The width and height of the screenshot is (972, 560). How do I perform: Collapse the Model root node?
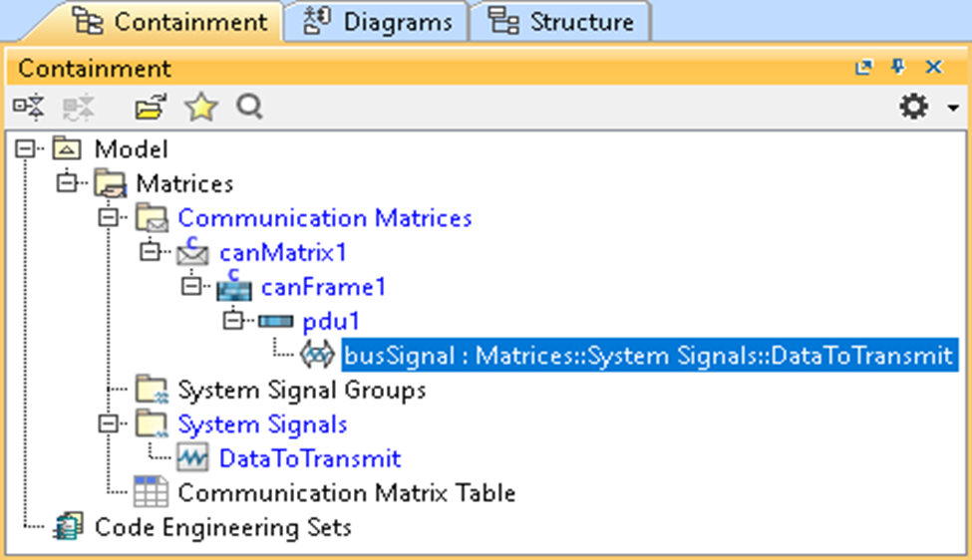point(25,149)
